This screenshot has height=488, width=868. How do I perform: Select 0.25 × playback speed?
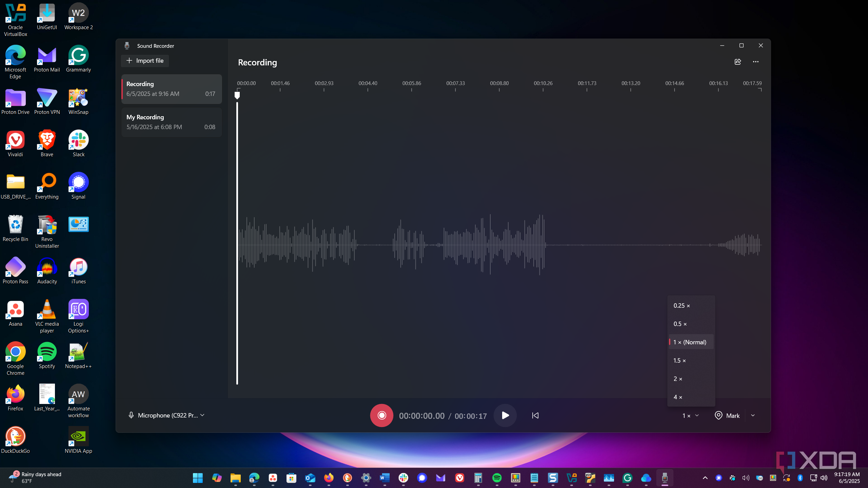coord(691,306)
